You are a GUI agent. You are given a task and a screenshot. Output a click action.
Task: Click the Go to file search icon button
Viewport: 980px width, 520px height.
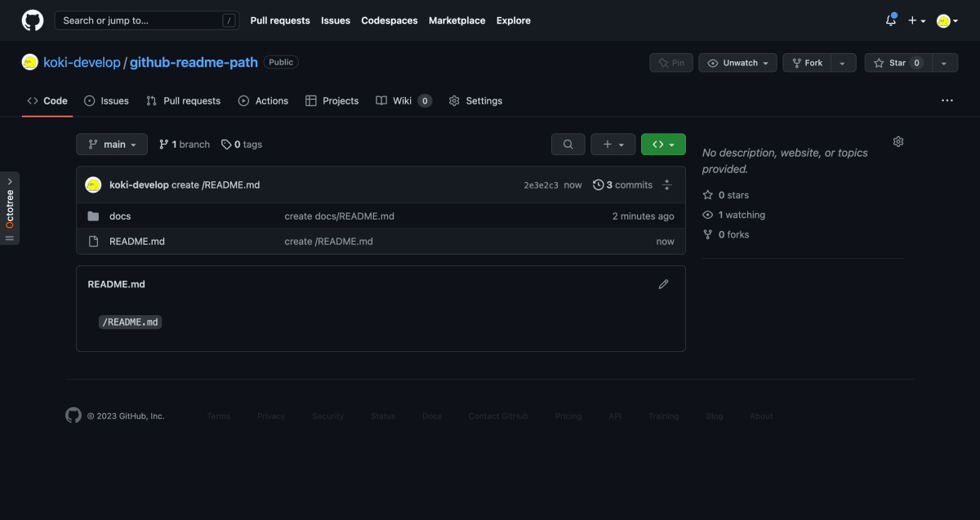coord(568,144)
